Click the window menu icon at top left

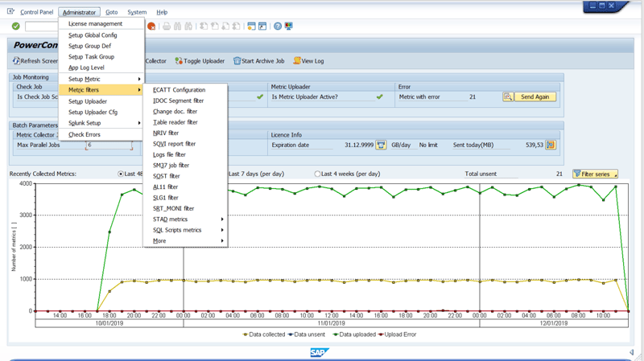tap(10, 11)
